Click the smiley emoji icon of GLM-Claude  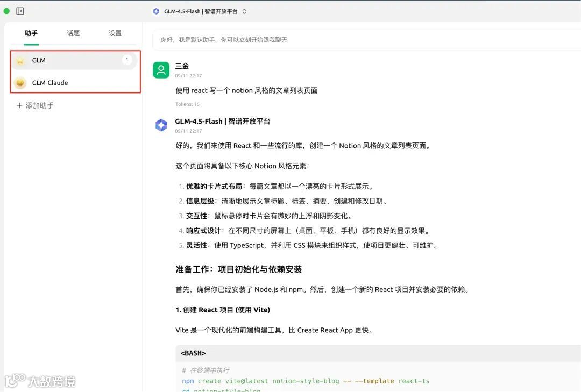pos(20,83)
